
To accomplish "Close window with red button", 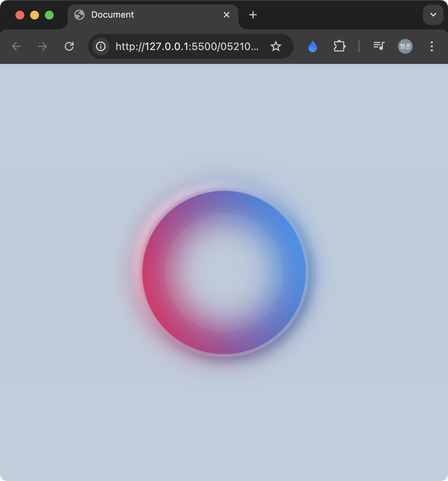I will coord(20,15).
